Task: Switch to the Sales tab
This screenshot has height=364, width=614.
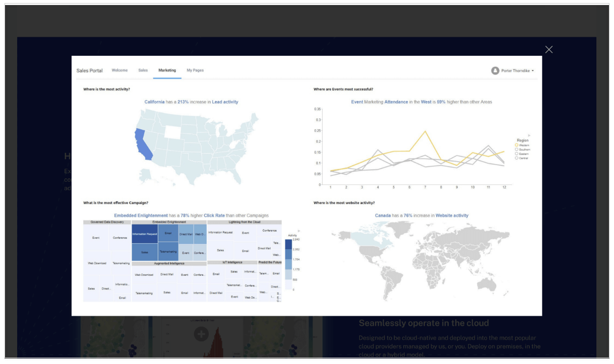Action: pyautogui.click(x=143, y=70)
